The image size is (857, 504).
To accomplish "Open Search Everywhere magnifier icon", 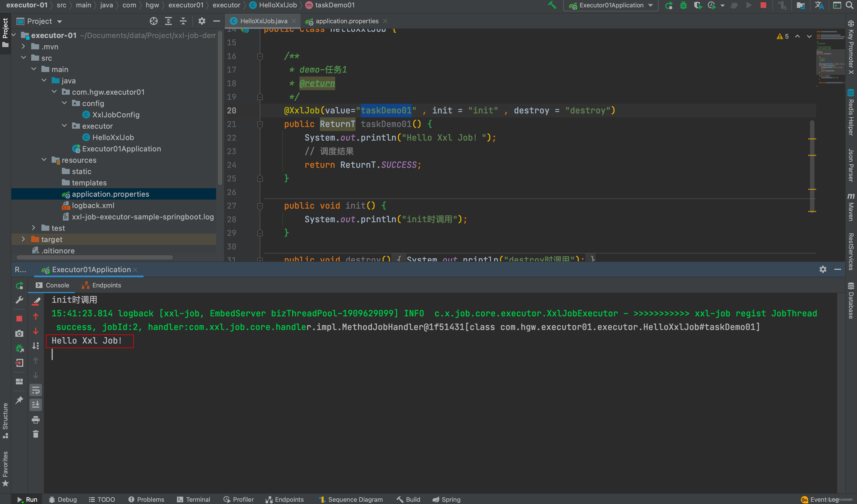I will point(849,5).
